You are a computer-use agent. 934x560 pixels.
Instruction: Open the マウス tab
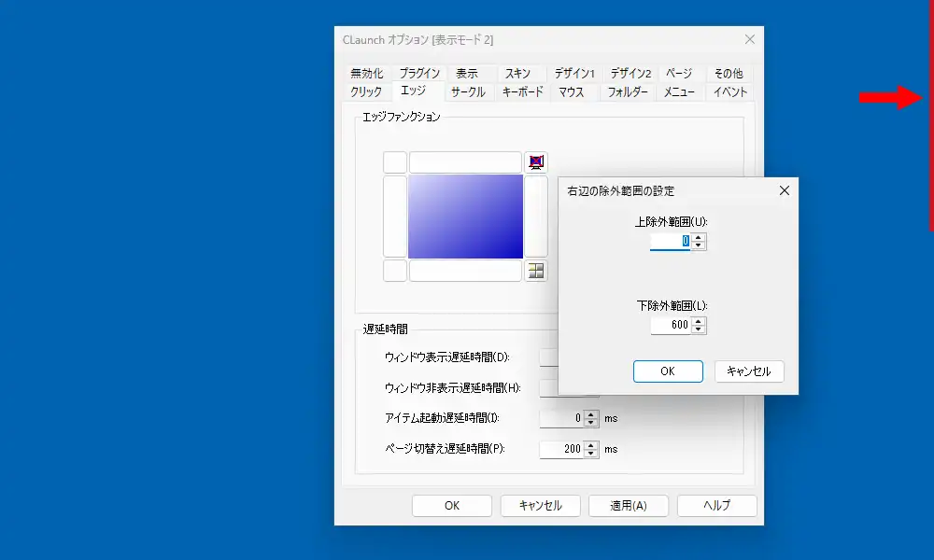click(x=572, y=91)
